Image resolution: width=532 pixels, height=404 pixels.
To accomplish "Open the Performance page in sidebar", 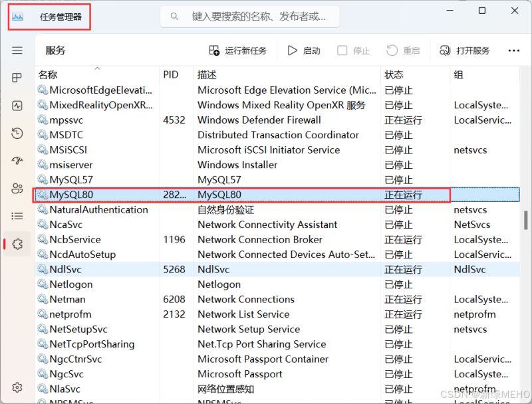I will [17, 106].
